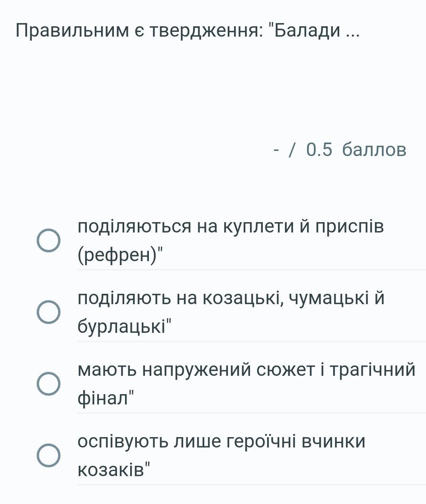Screen dimensions: 426x504
Task: Select the radio button for "поділяють на козацькі, чумацькі"
Action: tap(49, 312)
